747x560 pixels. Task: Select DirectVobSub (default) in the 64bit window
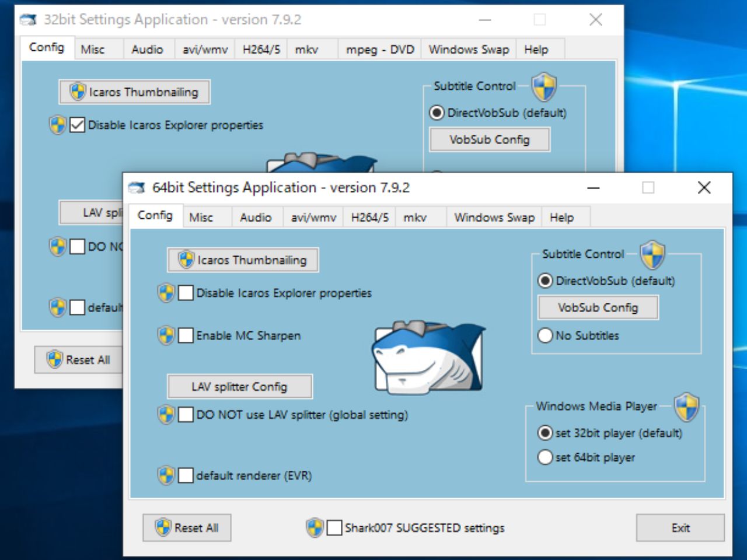[x=545, y=281]
